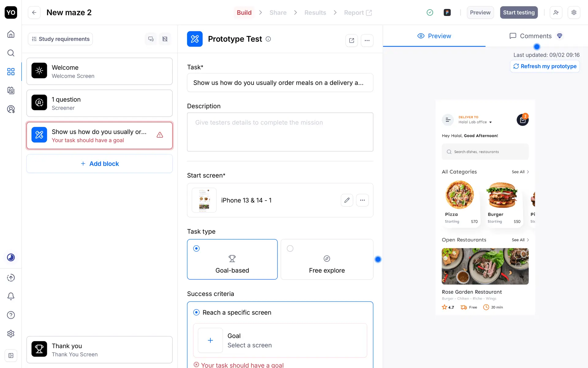Open prototype in new window icon
This screenshot has width=588, height=368.
(352, 40)
